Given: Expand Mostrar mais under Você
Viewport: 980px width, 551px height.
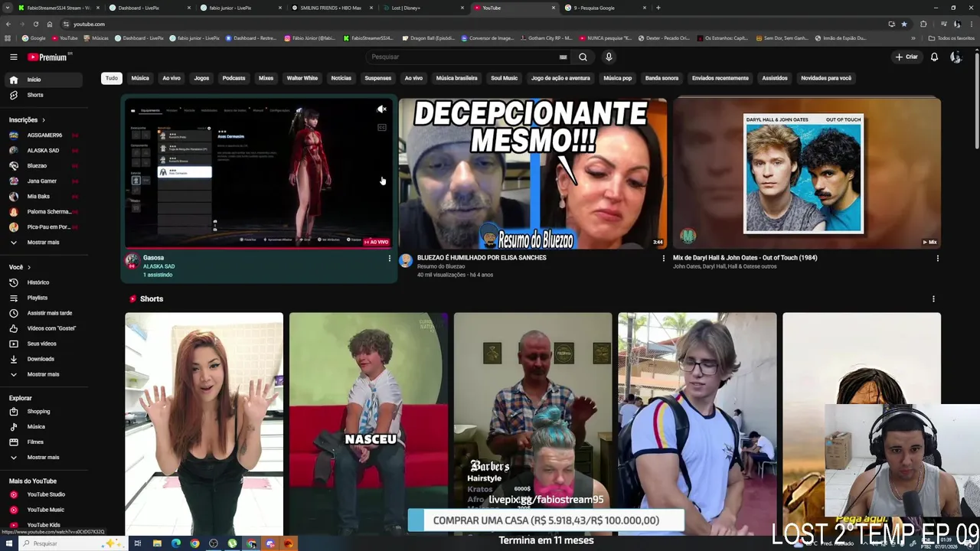Looking at the screenshot, I should (43, 374).
